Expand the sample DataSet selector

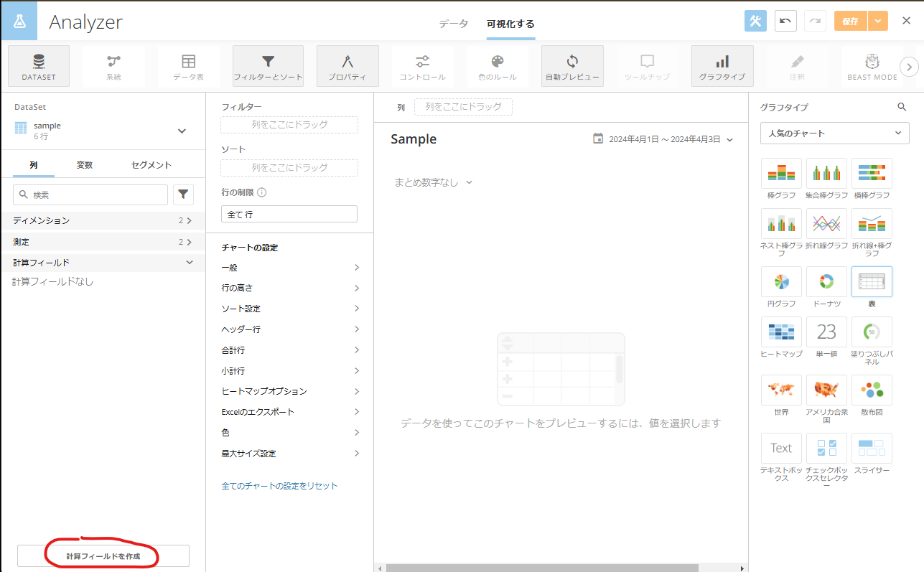182,131
